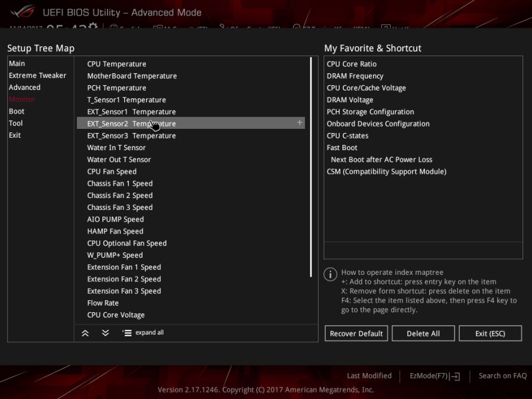Select CPU Core Ratio favorite shortcut

[x=352, y=64]
